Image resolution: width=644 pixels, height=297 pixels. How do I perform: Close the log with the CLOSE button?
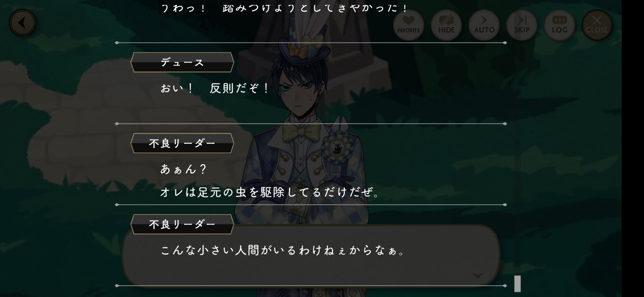pos(597,25)
